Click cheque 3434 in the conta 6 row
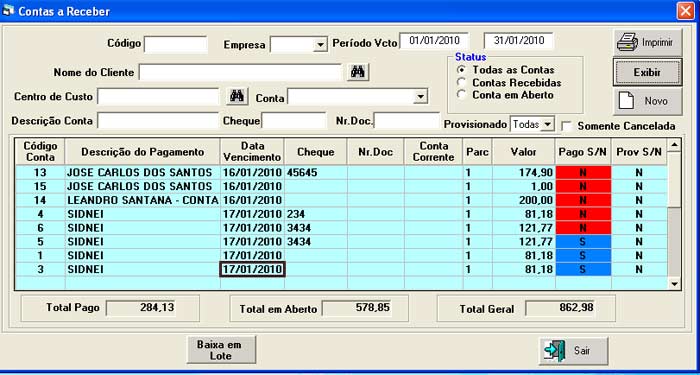Image resolution: width=700 pixels, height=375 pixels. 299,228
